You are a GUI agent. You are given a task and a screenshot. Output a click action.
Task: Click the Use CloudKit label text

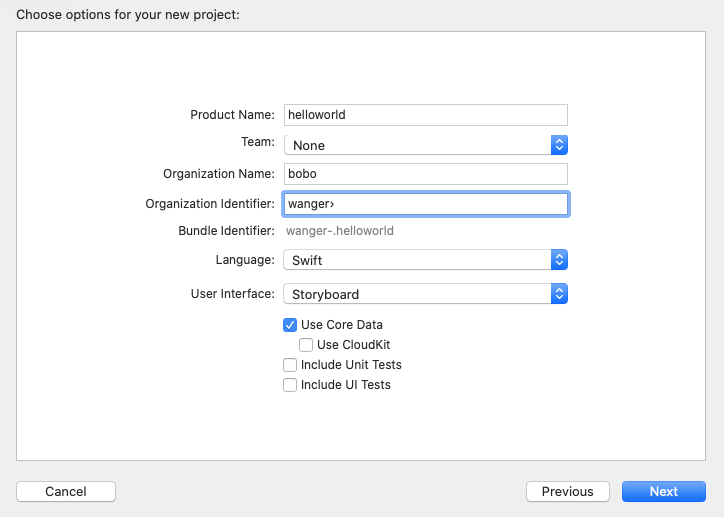(353, 345)
